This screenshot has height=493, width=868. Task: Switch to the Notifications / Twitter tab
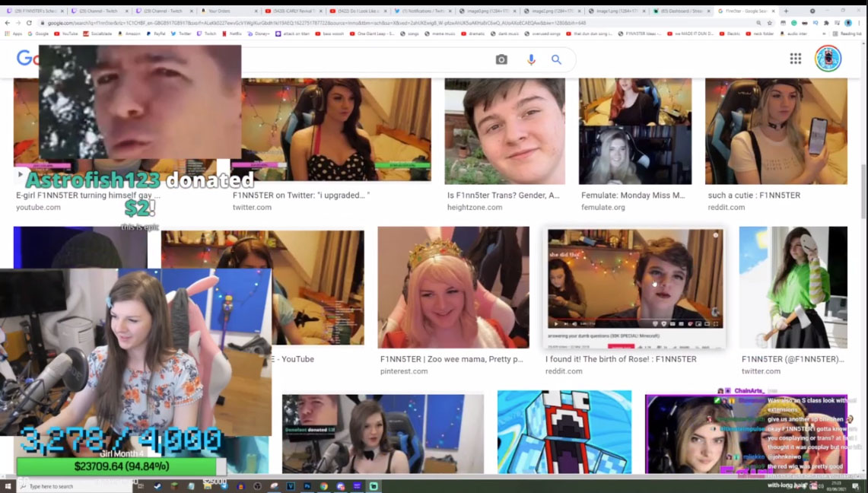[424, 11]
